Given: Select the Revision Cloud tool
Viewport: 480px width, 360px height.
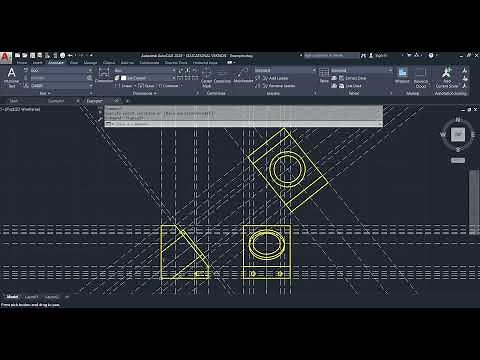Looking at the screenshot, I should pyautogui.click(x=421, y=78).
